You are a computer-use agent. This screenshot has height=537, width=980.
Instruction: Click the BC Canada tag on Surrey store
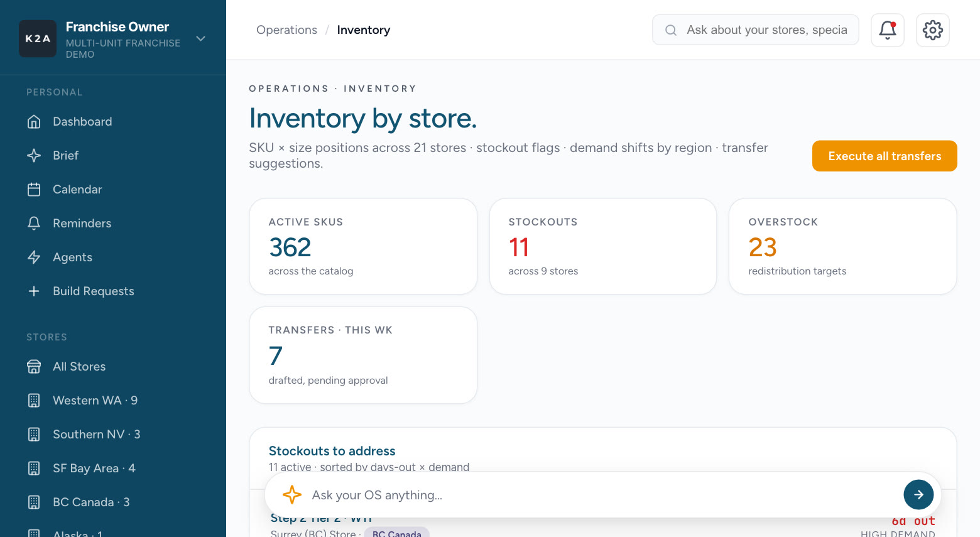396,533
